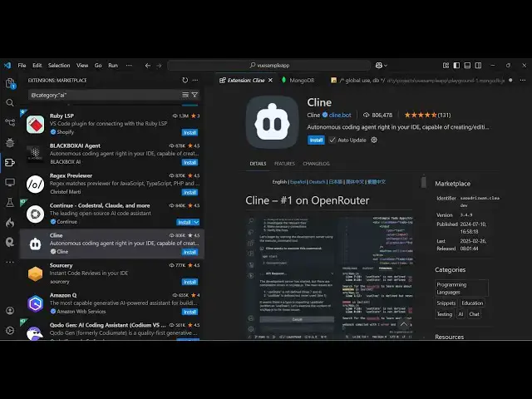
Task: Open Extensions panel more actions menu
Action: [x=195, y=80]
